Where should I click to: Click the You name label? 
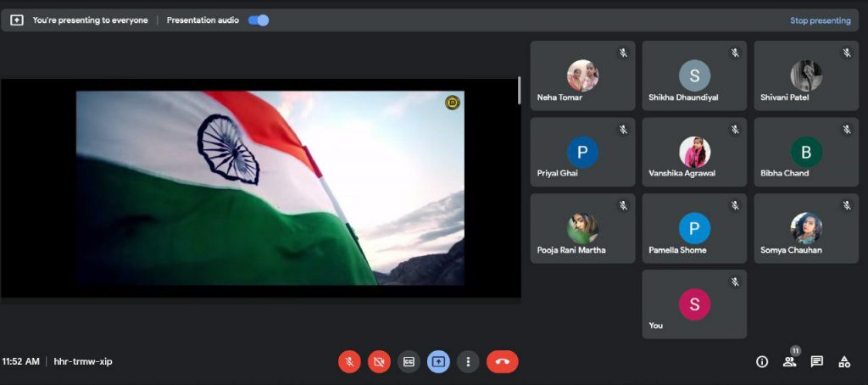point(655,326)
